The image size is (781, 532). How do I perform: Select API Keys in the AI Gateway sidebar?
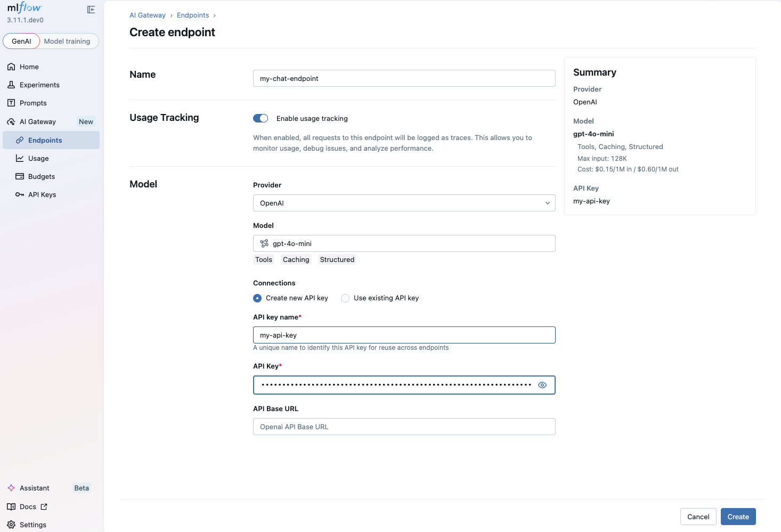[42, 194]
